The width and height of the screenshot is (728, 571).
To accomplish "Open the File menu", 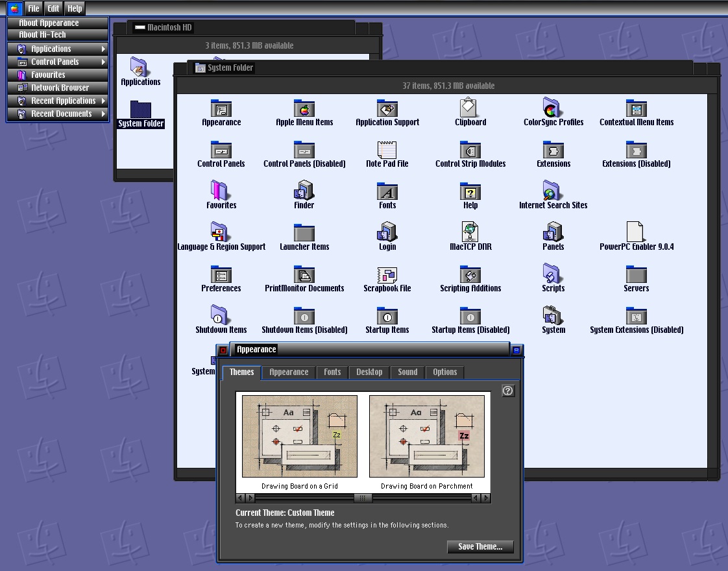I will [34, 8].
